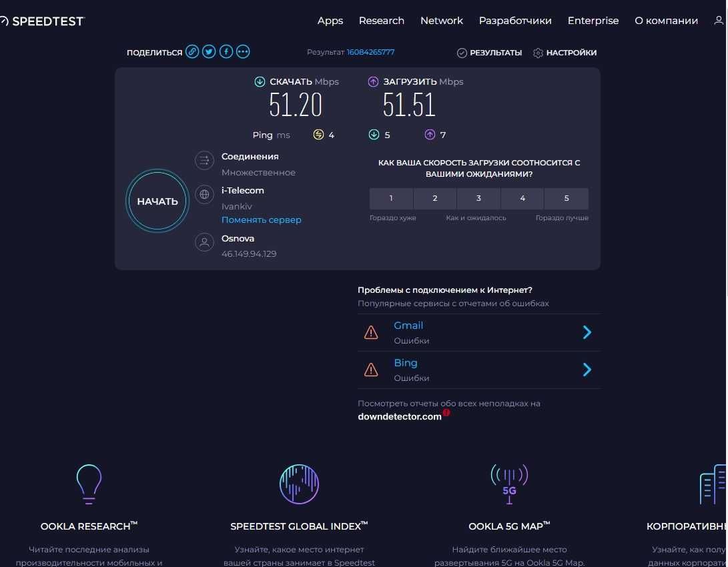This screenshot has width=728, height=567.
Task: Click the Bing warning triangle icon
Action: [x=371, y=370]
